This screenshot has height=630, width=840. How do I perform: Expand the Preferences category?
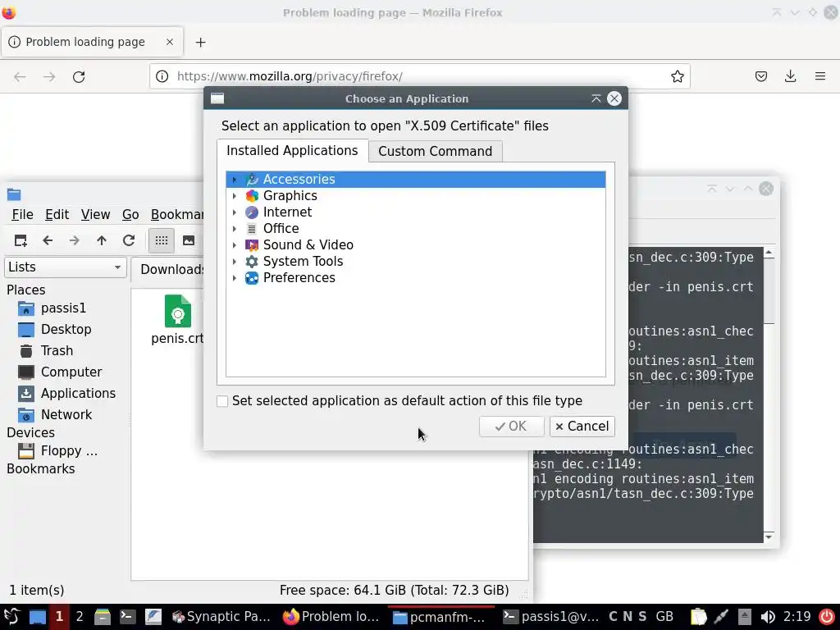click(x=234, y=278)
